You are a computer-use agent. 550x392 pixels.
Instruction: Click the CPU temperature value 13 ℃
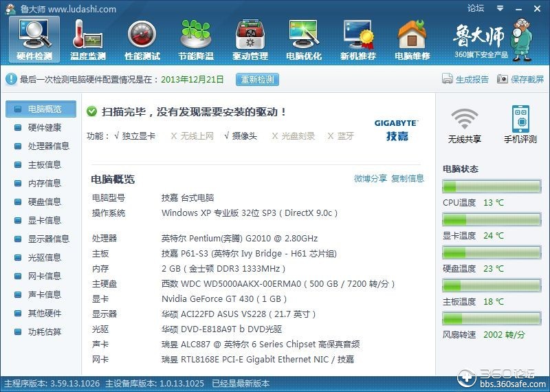point(493,202)
